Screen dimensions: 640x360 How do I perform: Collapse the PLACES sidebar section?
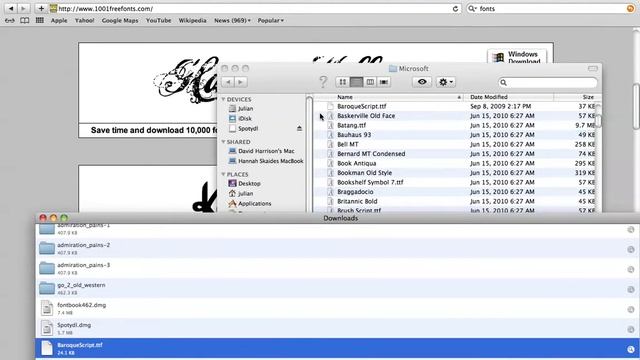pyautogui.click(x=223, y=174)
